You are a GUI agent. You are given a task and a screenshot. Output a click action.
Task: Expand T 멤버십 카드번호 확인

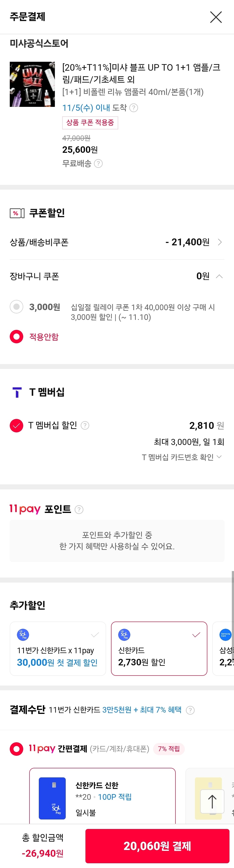181,457
